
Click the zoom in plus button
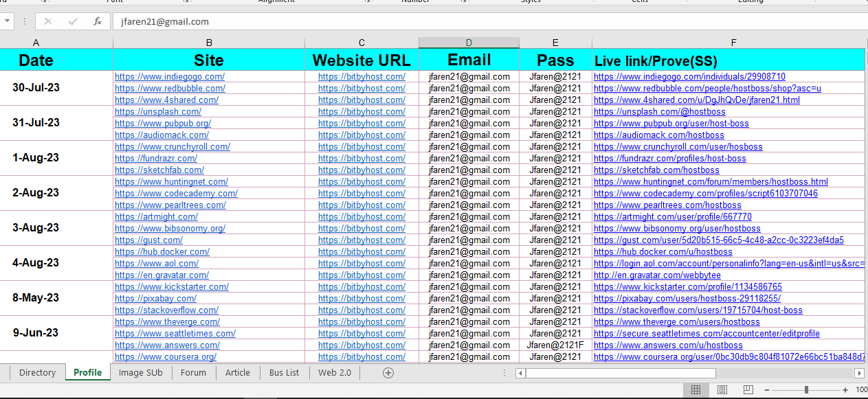click(845, 389)
